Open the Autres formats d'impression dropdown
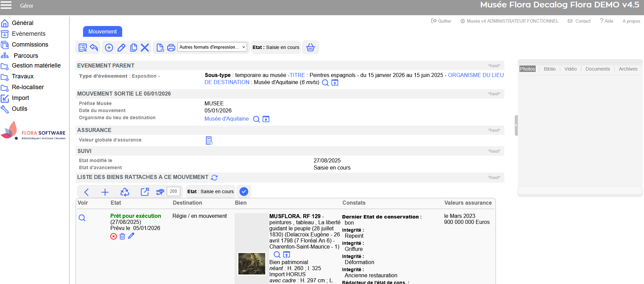This screenshot has height=284, width=644. point(212,47)
